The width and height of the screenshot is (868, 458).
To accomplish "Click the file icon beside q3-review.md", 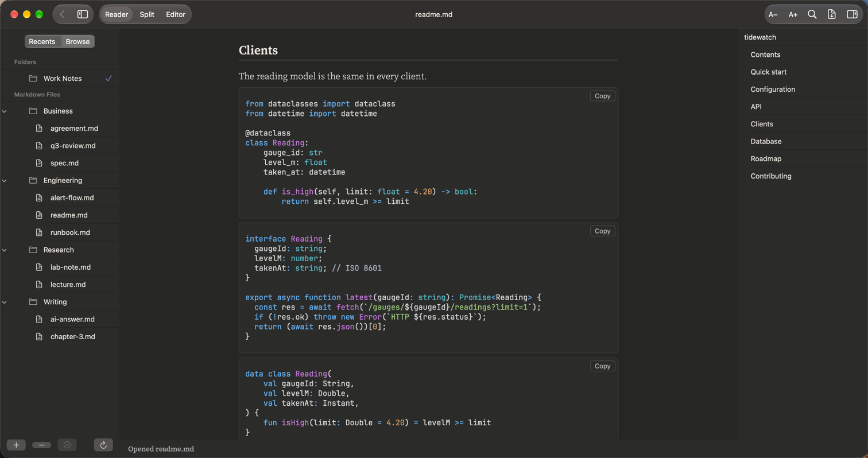I will click(39, 146).
